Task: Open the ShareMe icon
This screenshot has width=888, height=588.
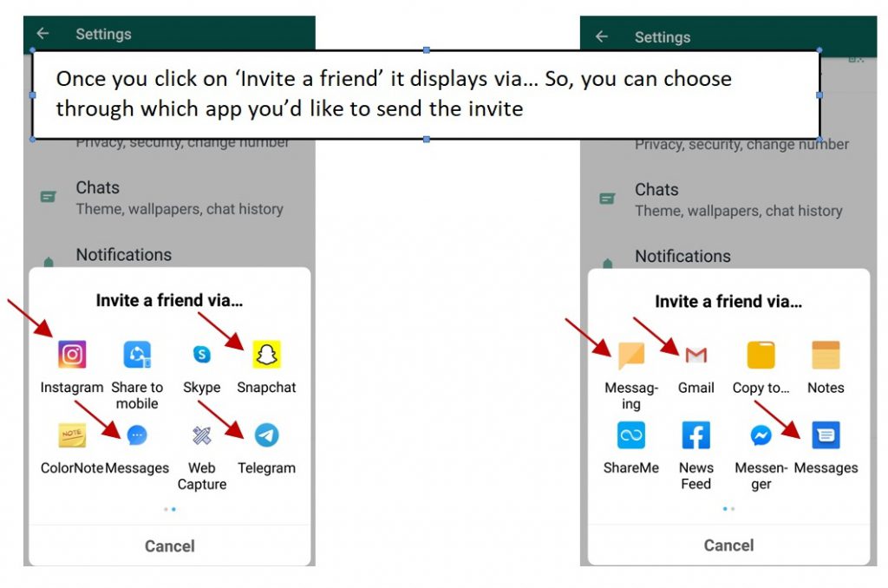Action: click(631, 435)
